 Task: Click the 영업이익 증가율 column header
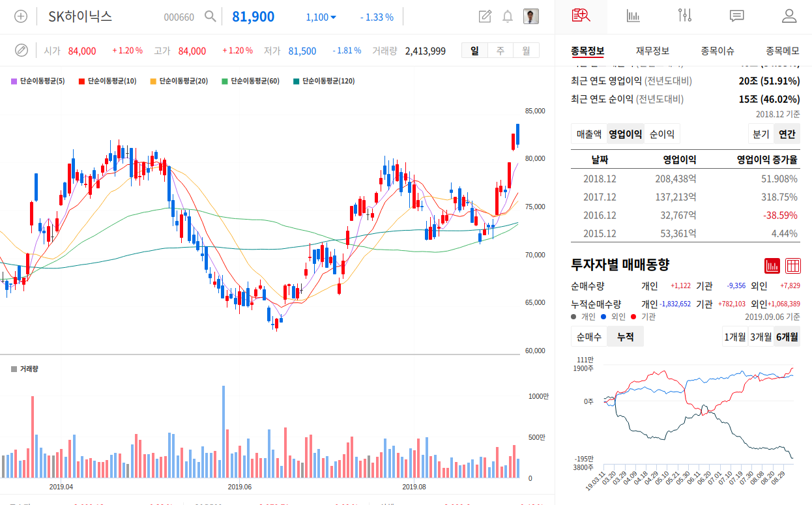tap(767, 159)
